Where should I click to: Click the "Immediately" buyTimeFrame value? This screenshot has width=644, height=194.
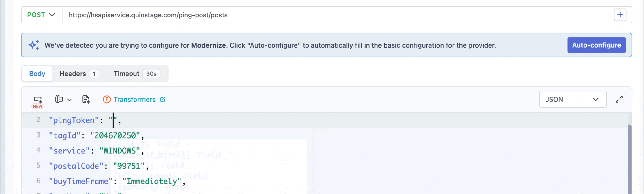tap(152, 181)
